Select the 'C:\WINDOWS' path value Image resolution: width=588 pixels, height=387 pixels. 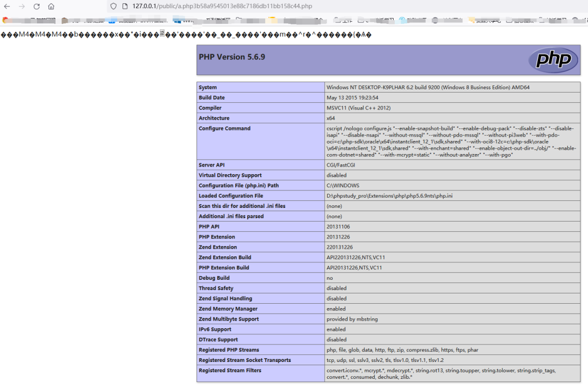pyautogui.click(x=343, y=186)
